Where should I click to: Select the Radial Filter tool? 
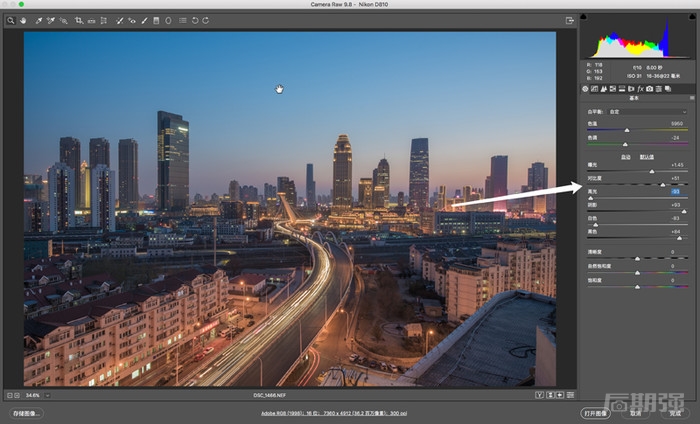(168, 21)
